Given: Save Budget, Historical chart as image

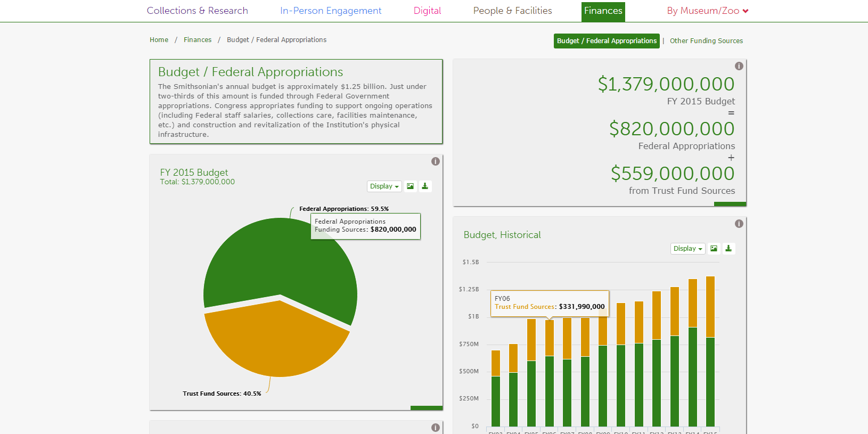Looking at the screenshot, I should [714, 249].
